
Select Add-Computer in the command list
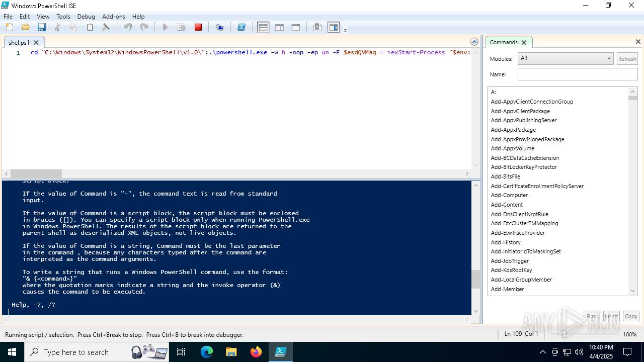[509, 195]
